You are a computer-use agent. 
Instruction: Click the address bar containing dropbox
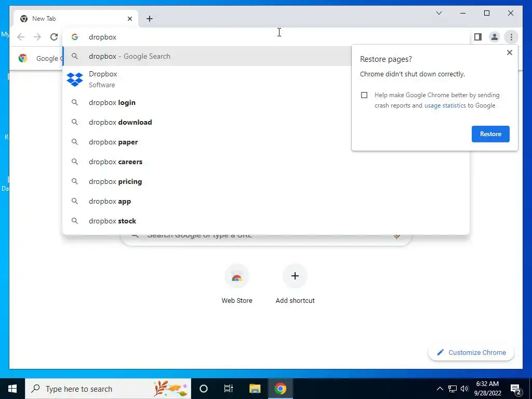tap(266, 37)
